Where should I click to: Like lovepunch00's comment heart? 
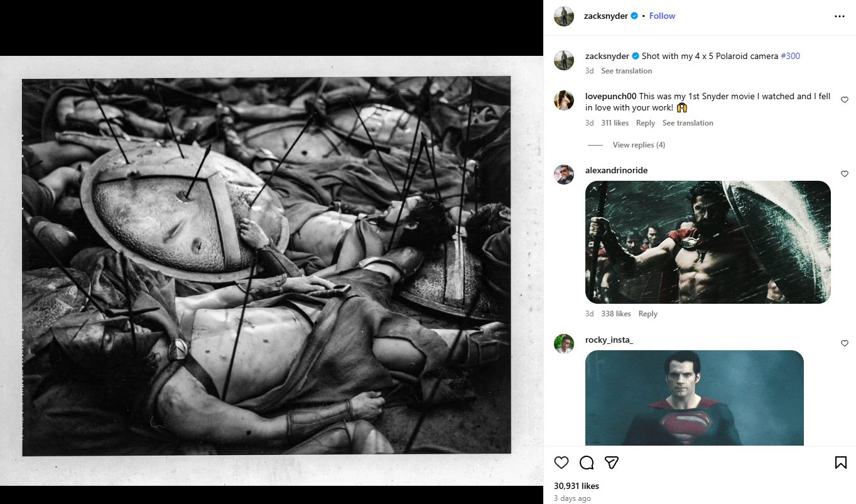tap(844, 100)
